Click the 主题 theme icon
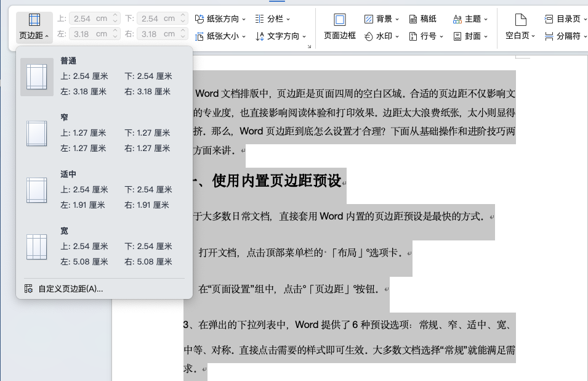 tap(457, 18)
